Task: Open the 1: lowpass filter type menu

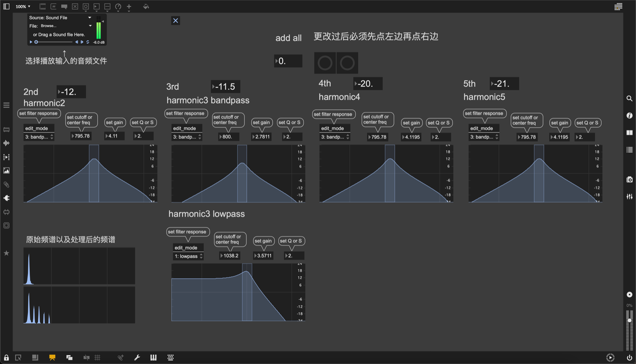Action: pyautogui.click(x=189, y=256)
